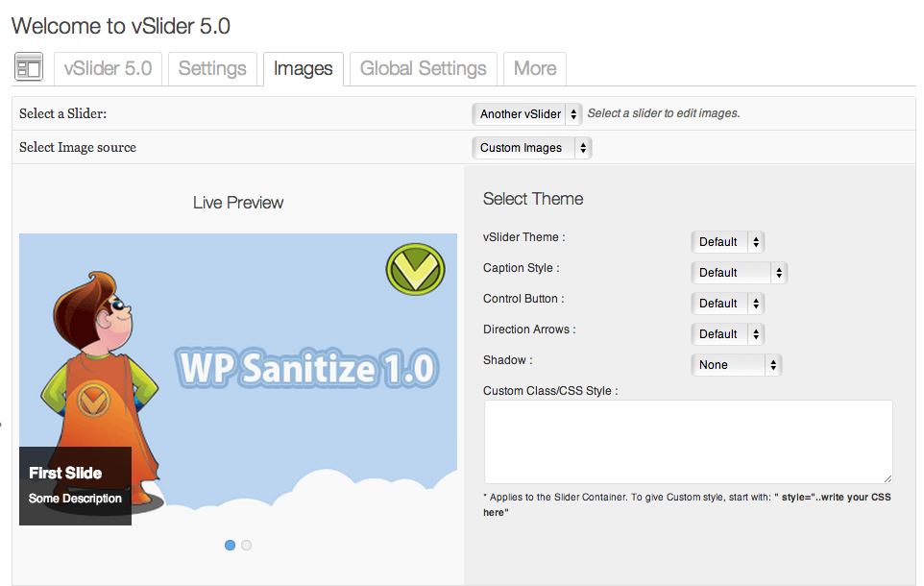This screenshot has height=586, width=924.
Task: Open the Control Button dropdown
Action: (728, 303)
